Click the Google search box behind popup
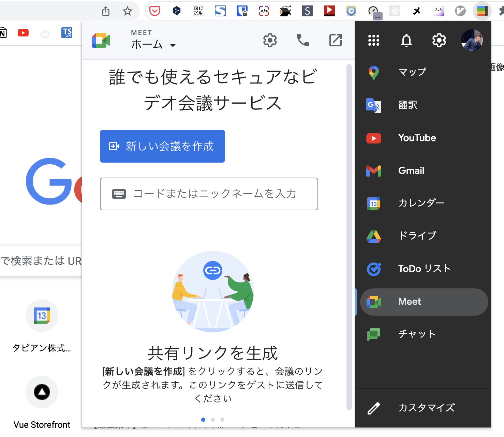Screen dimensions: 504x437 (x=41, y=261)
